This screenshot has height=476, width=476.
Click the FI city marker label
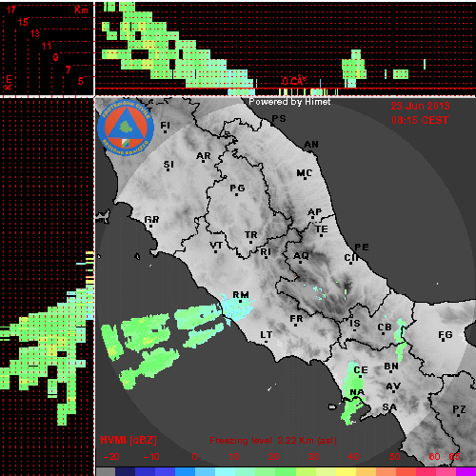[x=165, y=126]
